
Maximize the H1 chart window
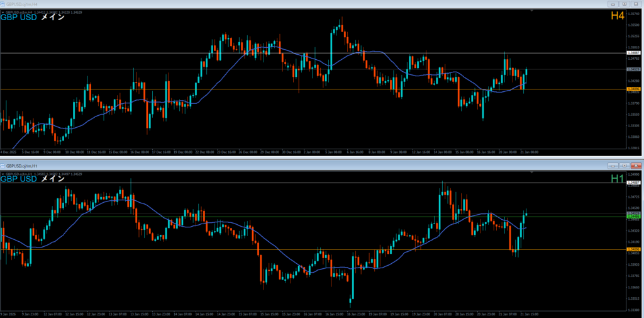[x=624, y=166]
